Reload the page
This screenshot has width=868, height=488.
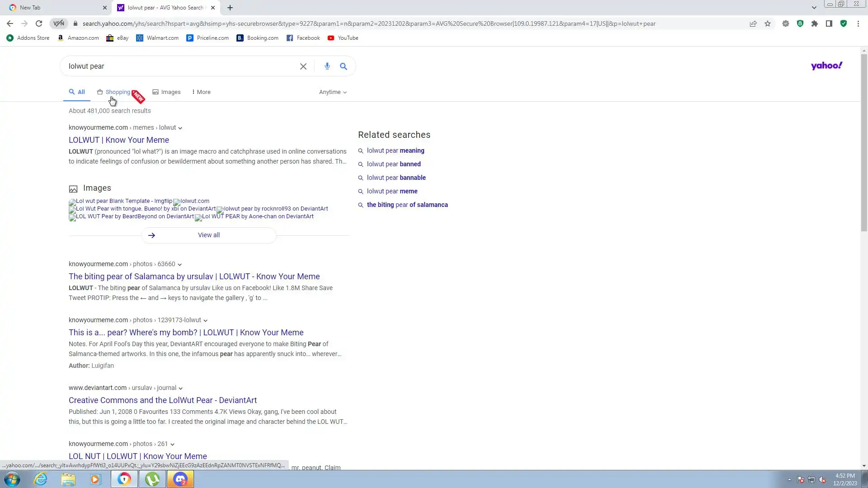coord(39,23)
